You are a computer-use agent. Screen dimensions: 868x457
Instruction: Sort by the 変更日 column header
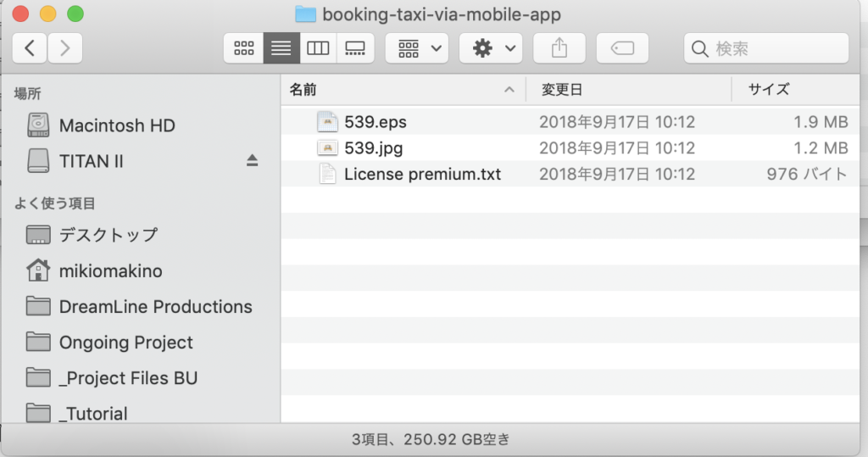click(628, 90)
